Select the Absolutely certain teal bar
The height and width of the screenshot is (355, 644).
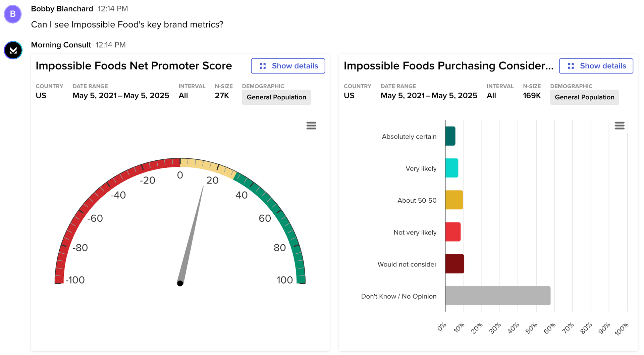click(x=450, y=136)
